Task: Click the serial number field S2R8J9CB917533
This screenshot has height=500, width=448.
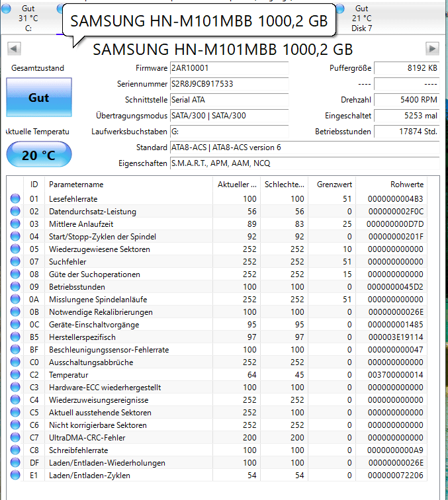Action: coord(229,84)
